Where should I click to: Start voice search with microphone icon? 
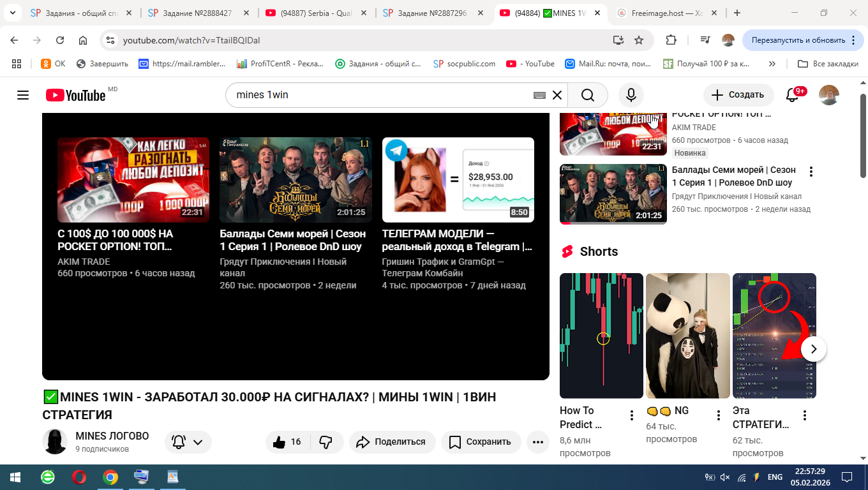[631, 95]
